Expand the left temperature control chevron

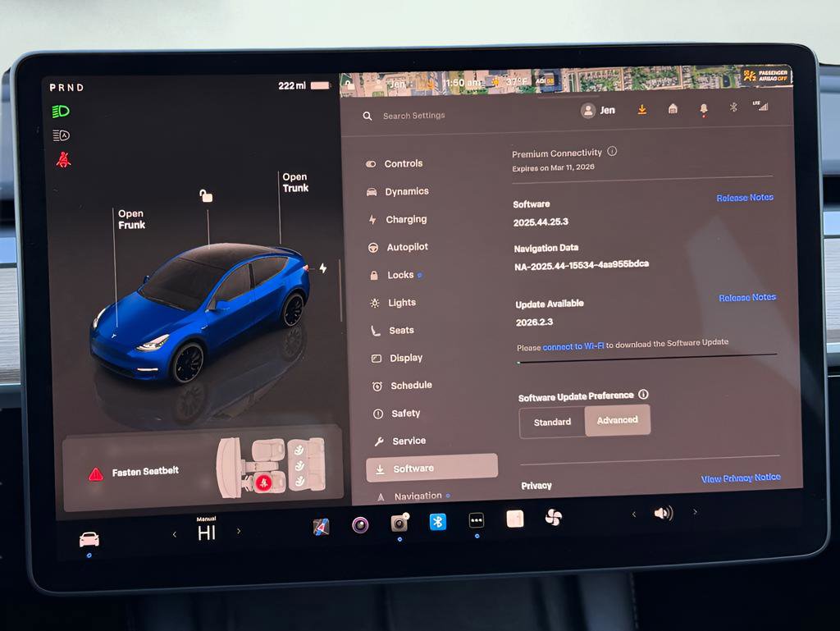(174, 533)
